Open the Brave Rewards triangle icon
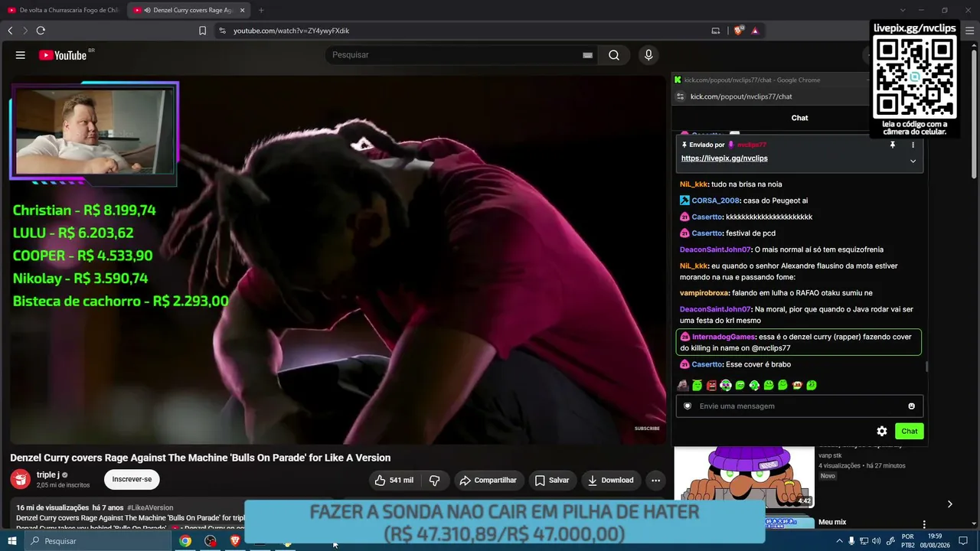This screenshot has height=551, width=980. pyautogui.click(x=755, y=31)
